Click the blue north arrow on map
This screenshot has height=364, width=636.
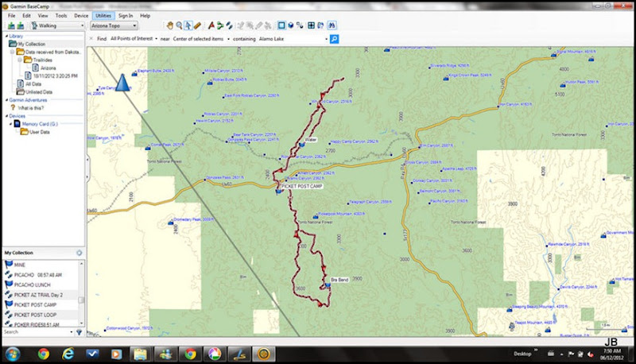point(122,83)
